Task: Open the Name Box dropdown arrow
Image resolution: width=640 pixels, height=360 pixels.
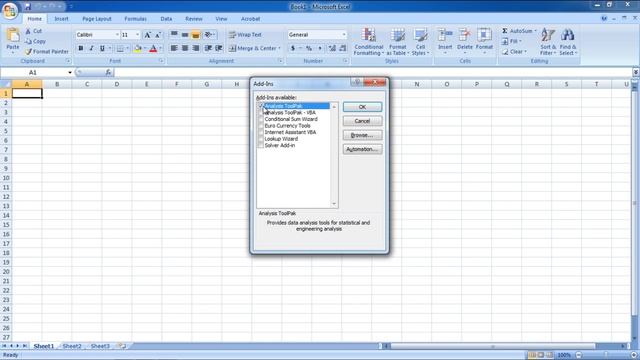Action: [x=70, y=73]
